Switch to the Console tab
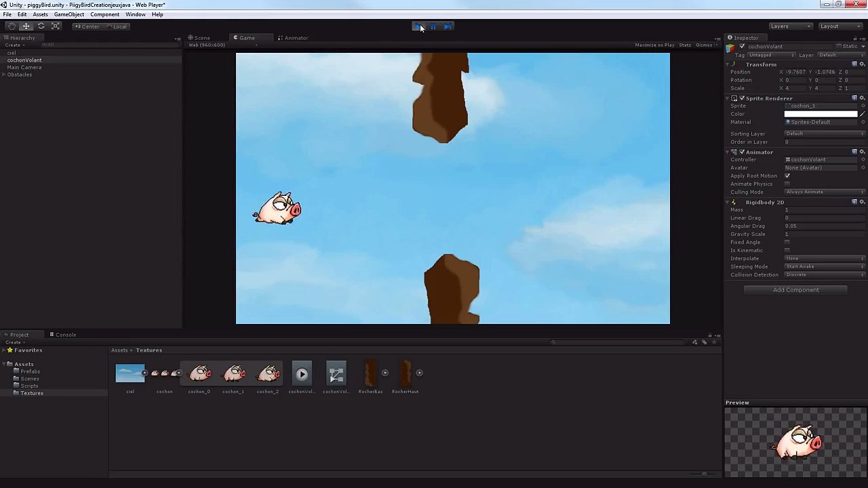 pyautogui.click(x=63, y=335)
